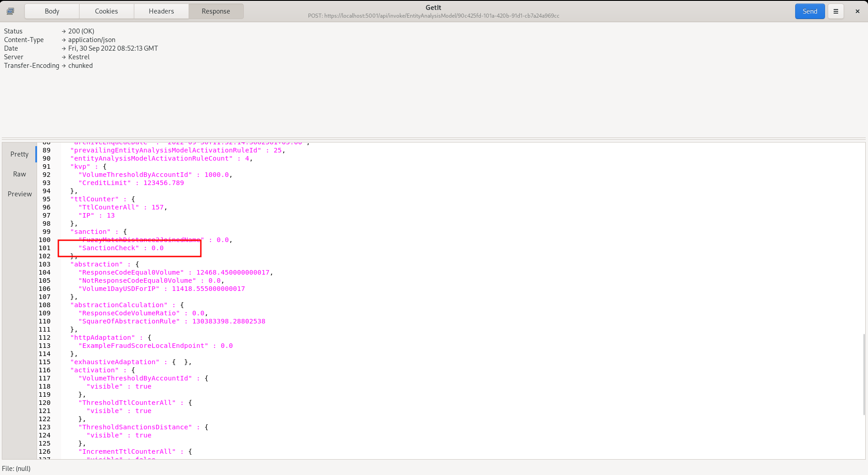Click the "CreditLimit" : 123456.789 line

131,183
